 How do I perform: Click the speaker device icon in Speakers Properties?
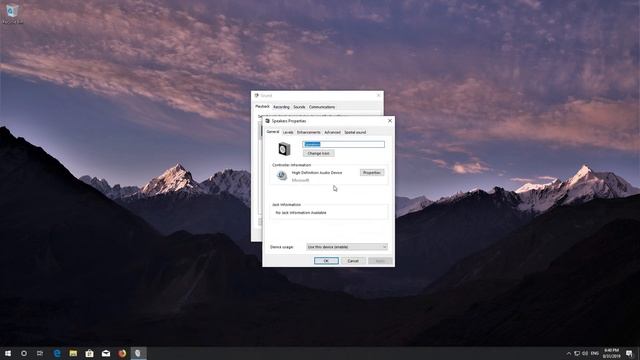pyautogui.click(x=284, y=149)
